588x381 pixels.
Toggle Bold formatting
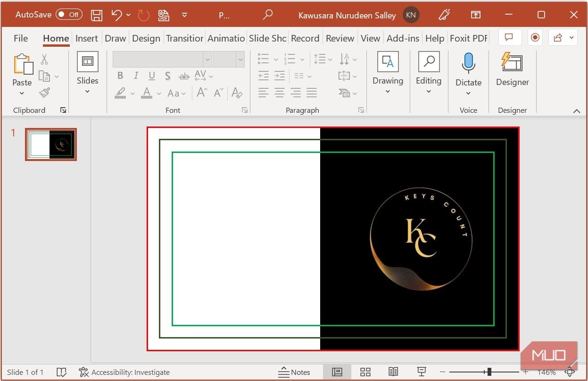[120, 76]
